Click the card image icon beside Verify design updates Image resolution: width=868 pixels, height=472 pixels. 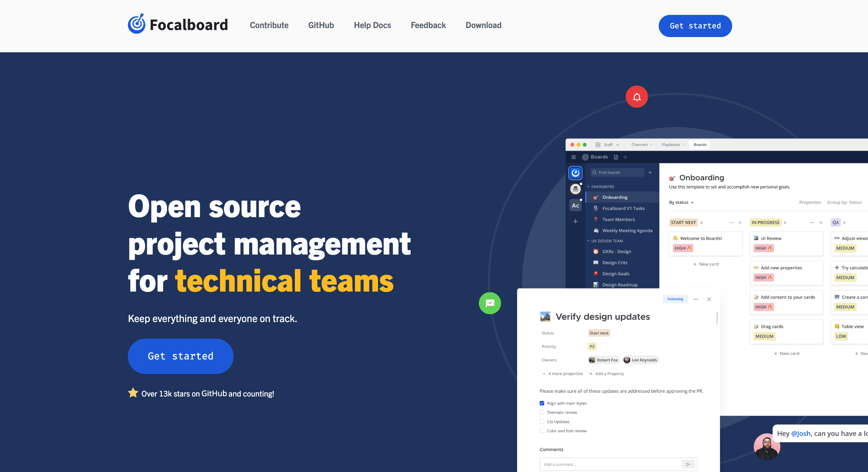pos(545,317)
